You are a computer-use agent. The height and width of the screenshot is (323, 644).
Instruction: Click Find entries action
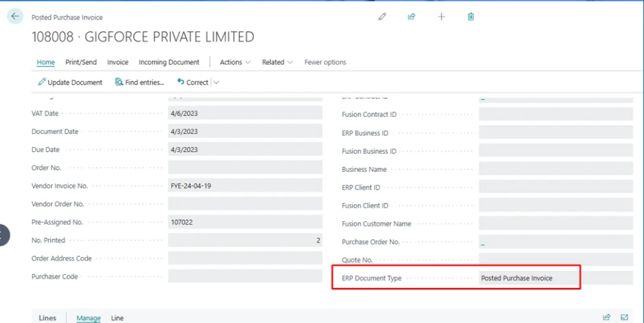[x=140, y=82]
